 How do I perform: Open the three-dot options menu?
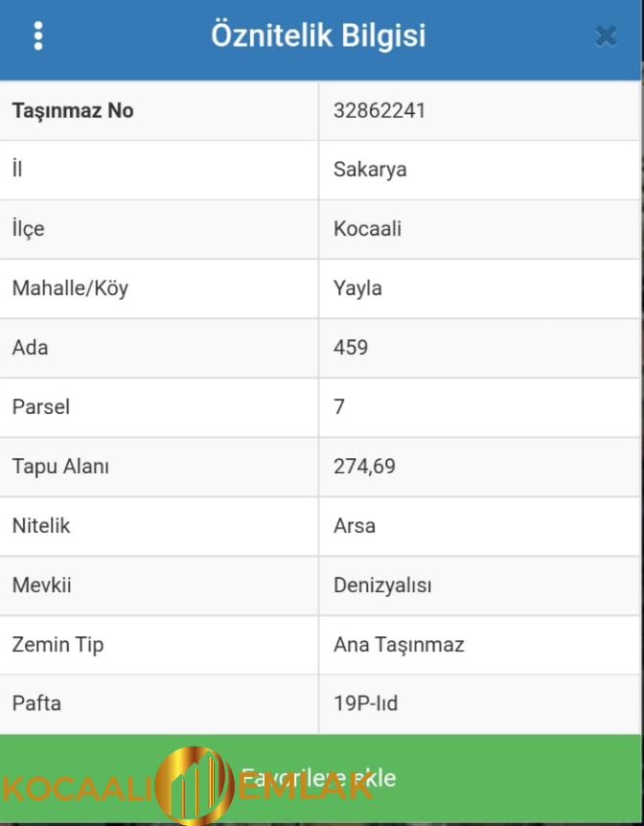click(37, 34)
